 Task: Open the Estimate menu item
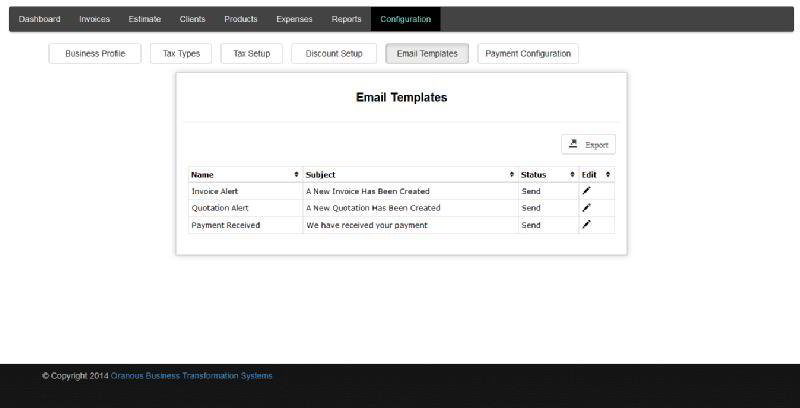tap(145, 19)
